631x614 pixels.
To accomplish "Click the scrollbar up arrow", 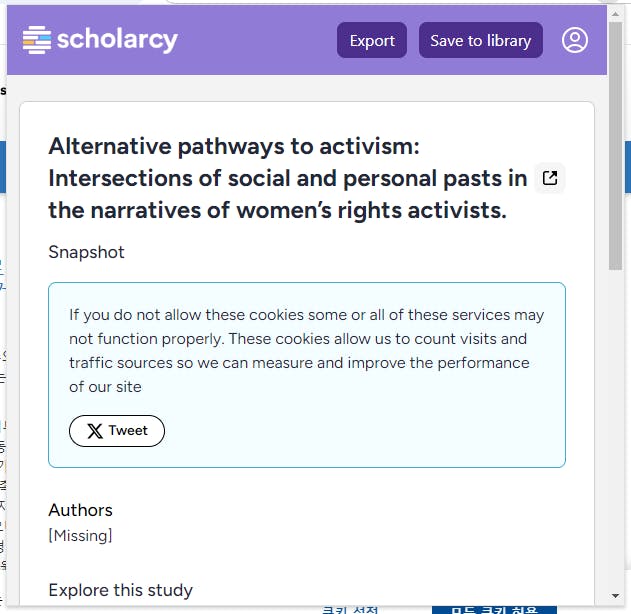I will 616,13.
